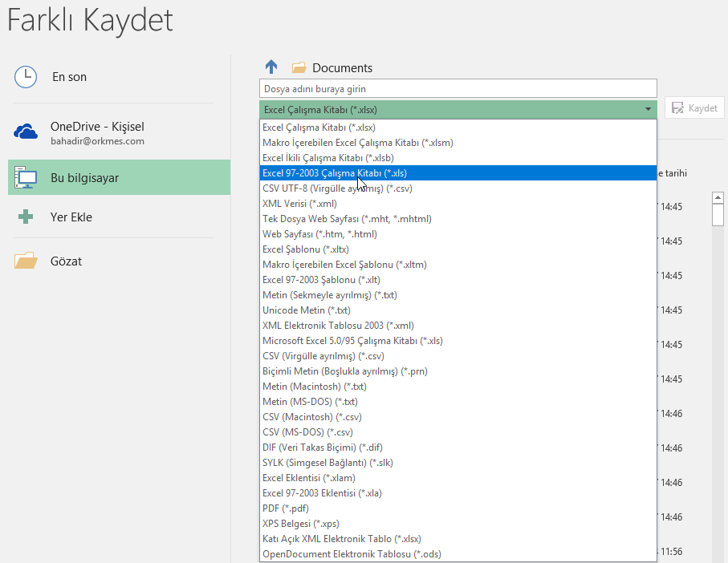Open Yer Ekle to add a place
Viewport: 728px width, 563px height.
tap(120, 217)
